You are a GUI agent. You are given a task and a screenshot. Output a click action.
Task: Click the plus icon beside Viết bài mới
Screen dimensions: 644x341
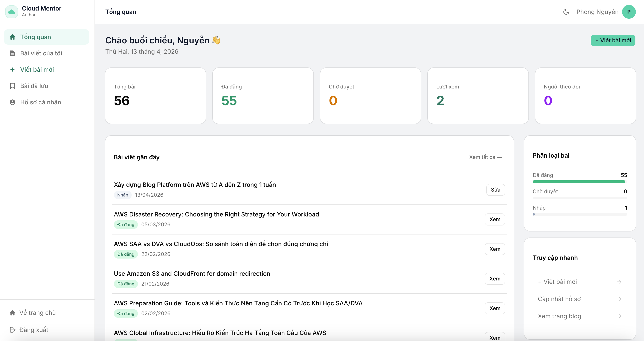(x=12, y=70)
